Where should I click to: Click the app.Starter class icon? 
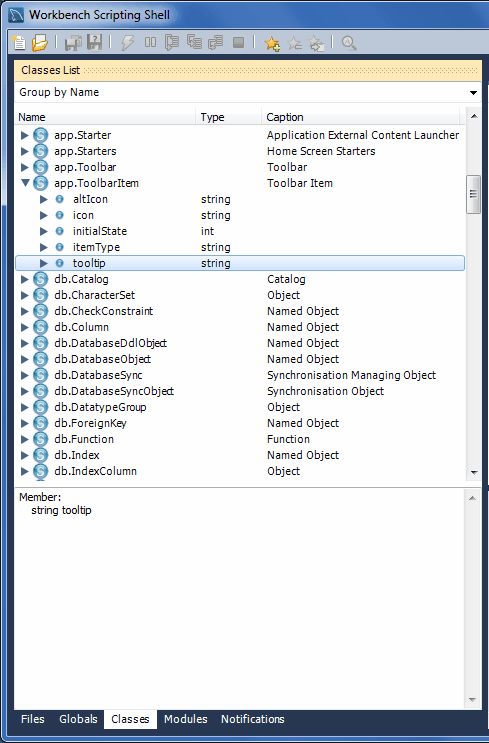pyautogui.click(x=41, y=135)
